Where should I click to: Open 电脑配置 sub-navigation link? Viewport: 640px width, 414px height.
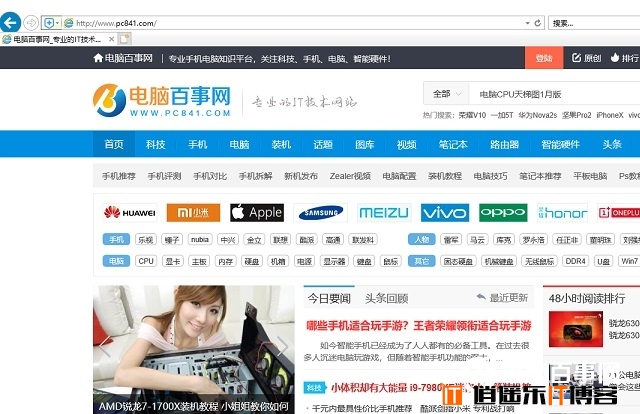pyautogui.click(x=399, y=176)
